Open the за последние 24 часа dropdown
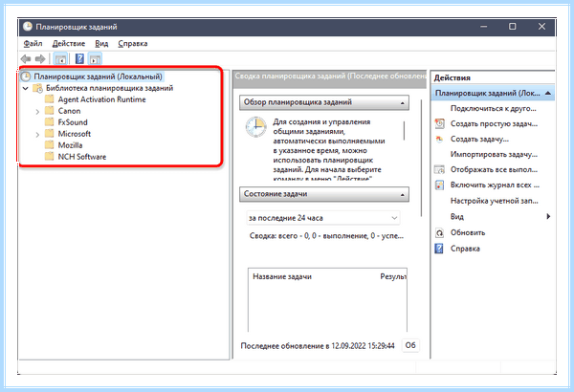Image resolution: width=574 pixels, height=392 pixels. [x=323, y=218]
